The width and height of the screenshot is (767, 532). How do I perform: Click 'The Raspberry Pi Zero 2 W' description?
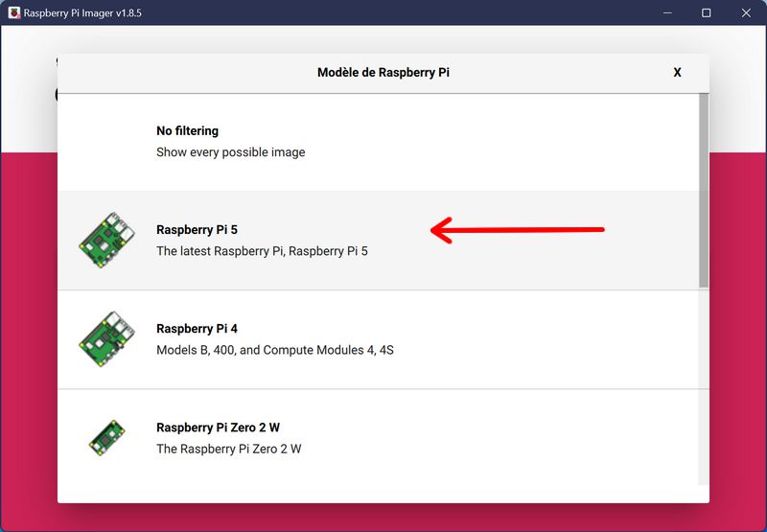point(228,449)
